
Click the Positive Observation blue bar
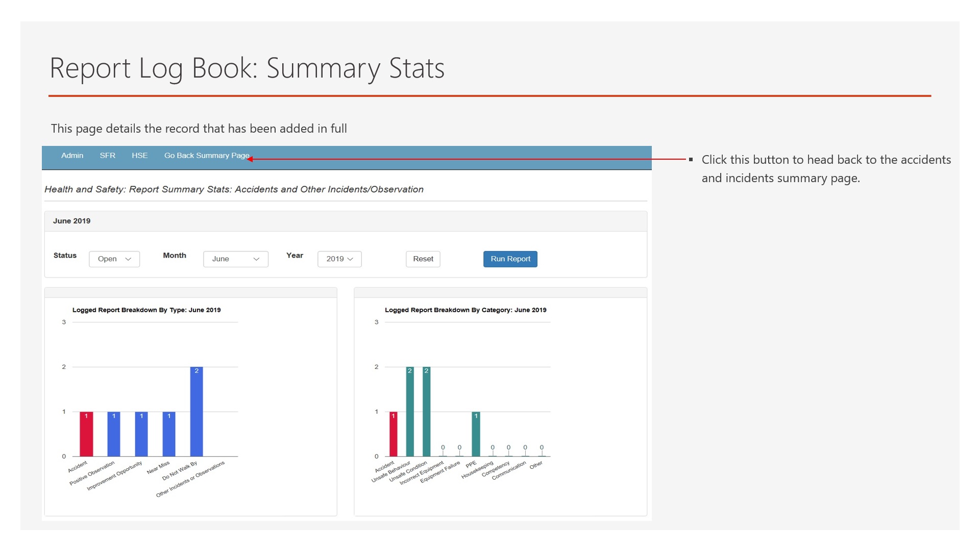pyautogui.click(x=114, y=435)
